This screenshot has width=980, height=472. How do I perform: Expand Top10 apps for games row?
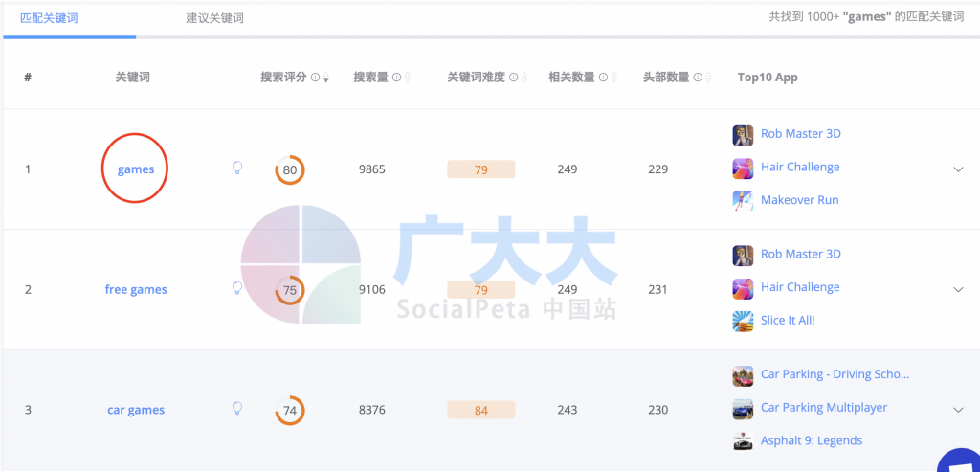(958, 169)
